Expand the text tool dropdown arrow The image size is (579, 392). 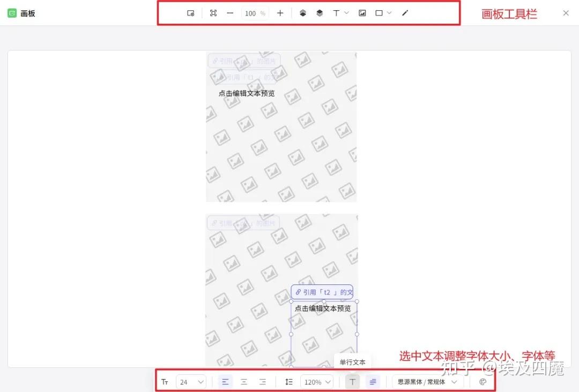(346, 13)
